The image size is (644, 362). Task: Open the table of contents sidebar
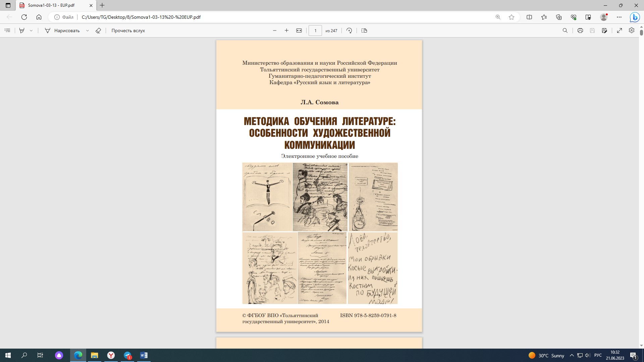pyautogui.click(x=7, y=31)
